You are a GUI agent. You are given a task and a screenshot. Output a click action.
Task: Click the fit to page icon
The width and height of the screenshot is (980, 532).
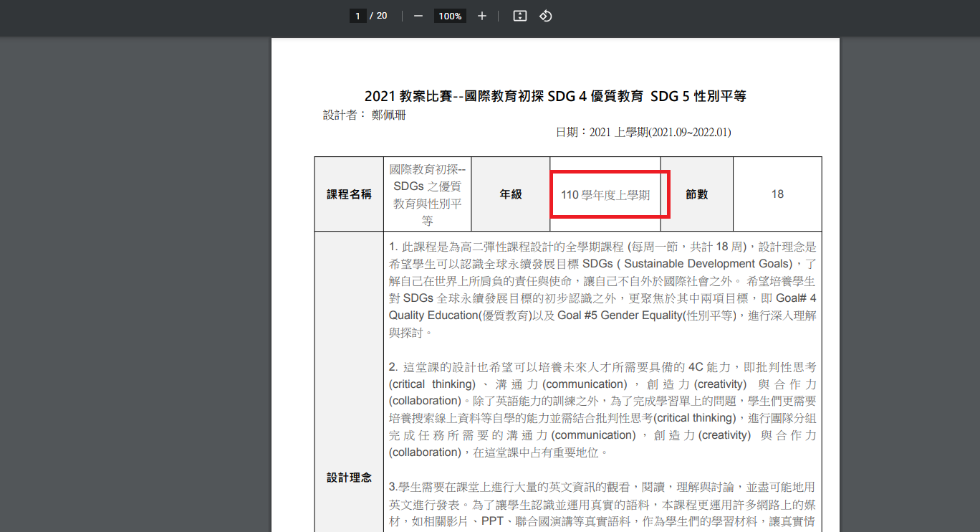(520, 16)
